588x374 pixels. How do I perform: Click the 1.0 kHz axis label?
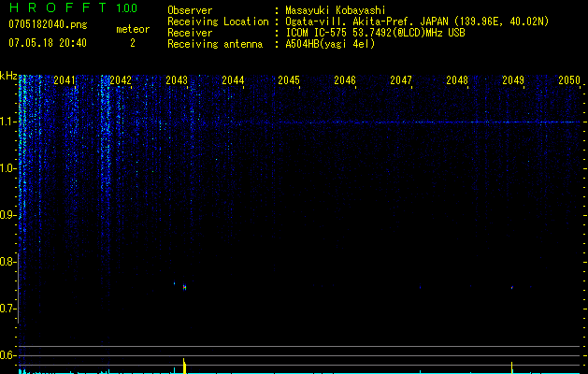[7, 168]
